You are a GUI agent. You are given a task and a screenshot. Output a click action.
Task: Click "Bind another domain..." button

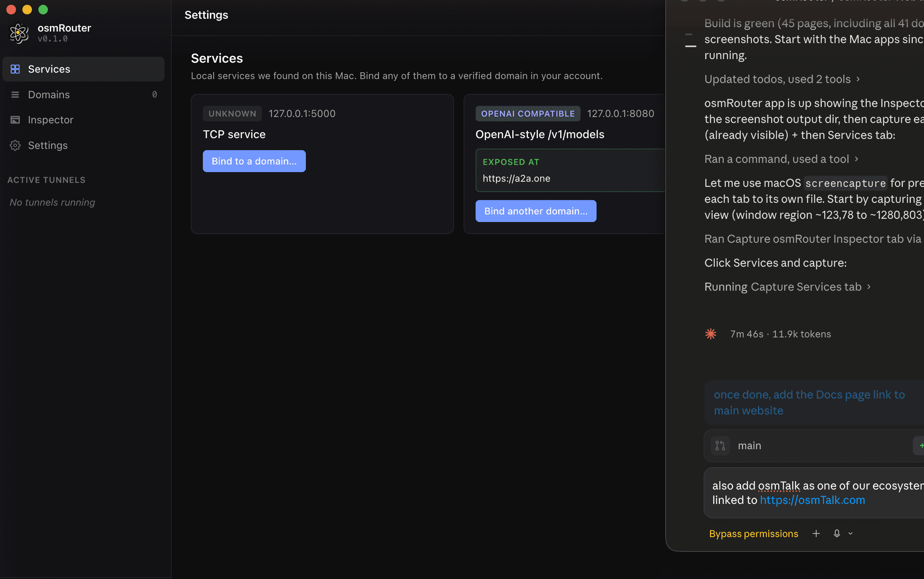536,211
